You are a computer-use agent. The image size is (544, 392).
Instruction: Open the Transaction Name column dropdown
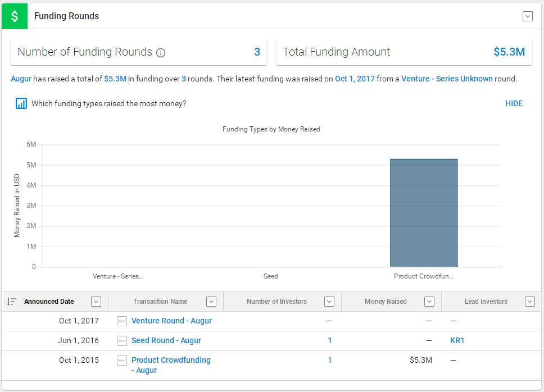click(211, 302)
